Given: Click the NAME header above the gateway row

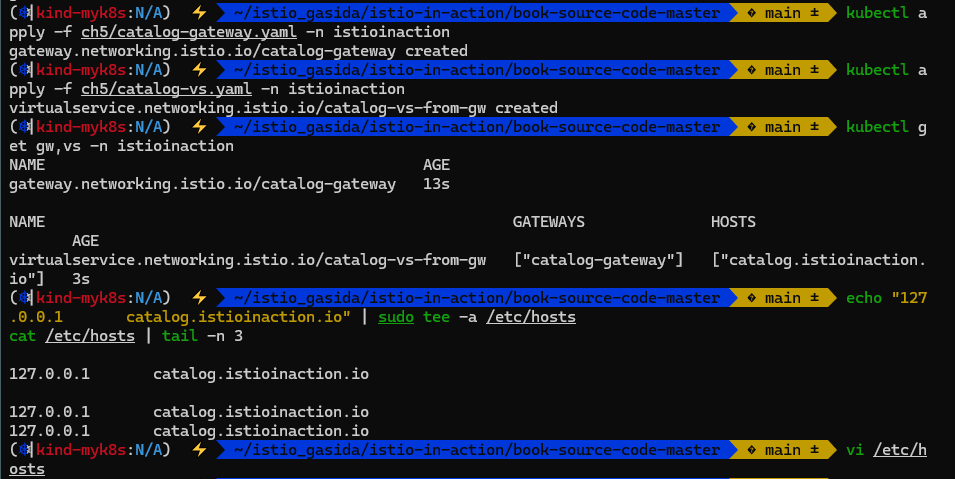Looking at the screenshot, I should [x=27, y=165].
